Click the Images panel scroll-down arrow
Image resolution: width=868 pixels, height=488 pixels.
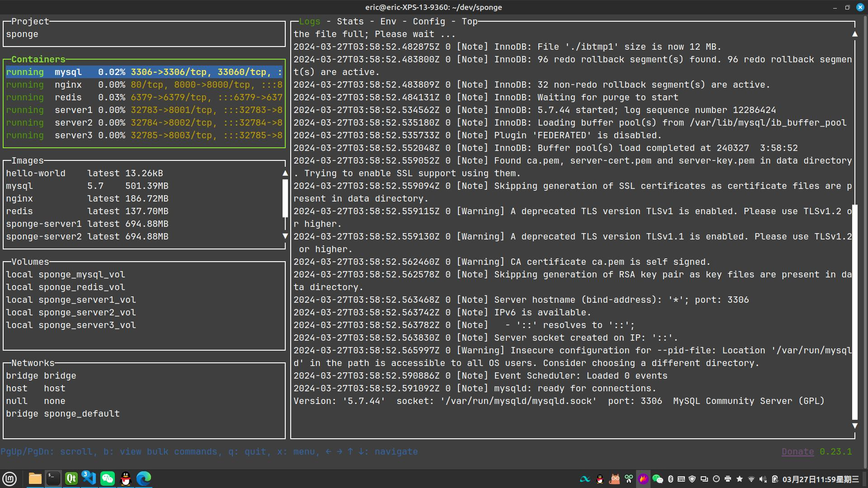(285, 236)
